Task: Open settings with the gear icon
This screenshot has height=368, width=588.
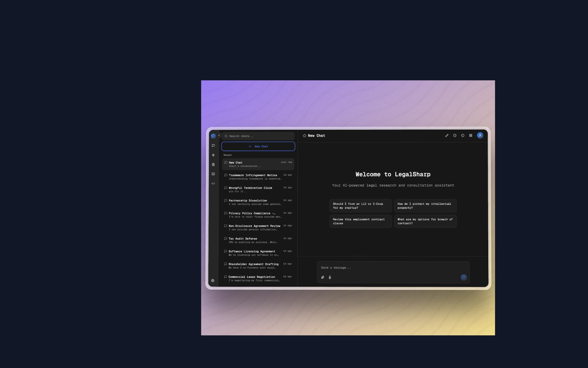Action: click(x=213, y=281)
